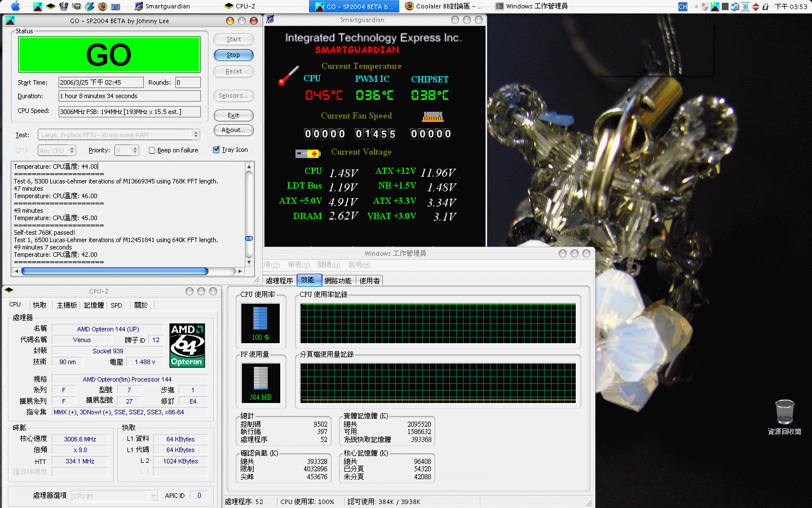Click the PF 使用量 384 MB gauge

(261, 383)
